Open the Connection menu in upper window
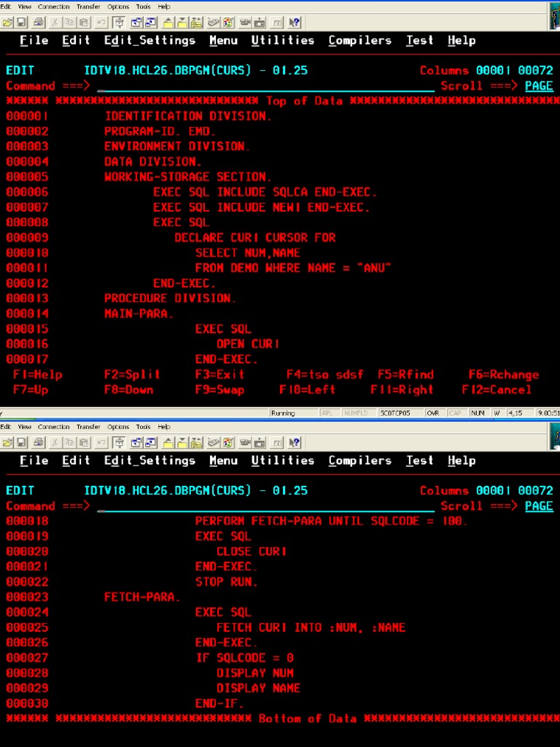560x747 pixels. [53, 7]
